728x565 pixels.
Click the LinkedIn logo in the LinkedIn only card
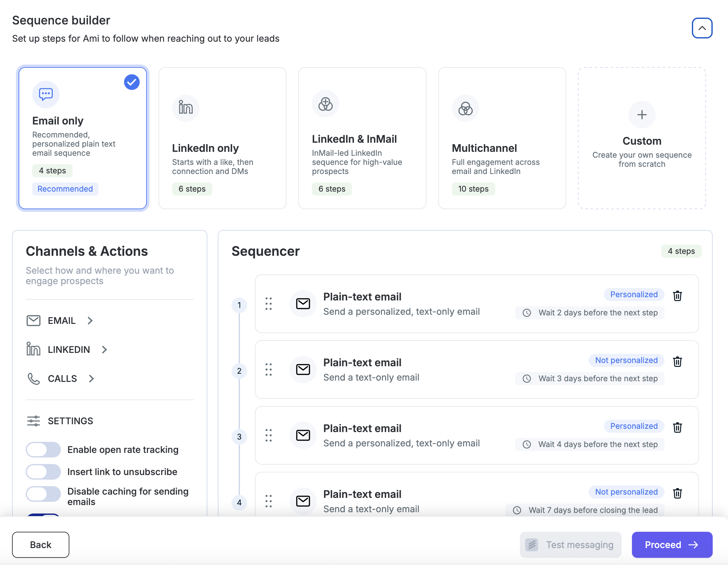186,108
